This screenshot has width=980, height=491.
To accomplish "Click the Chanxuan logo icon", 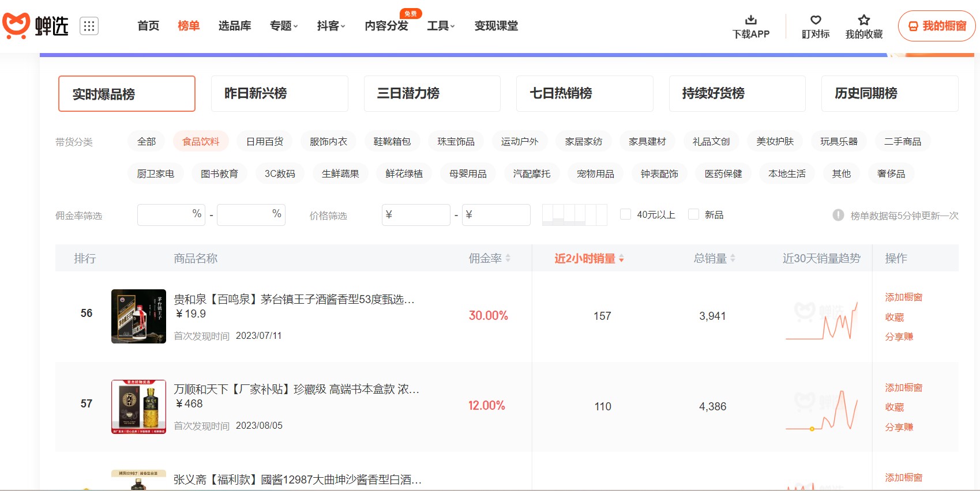I will pyautogui.click(x=16, y=26).
